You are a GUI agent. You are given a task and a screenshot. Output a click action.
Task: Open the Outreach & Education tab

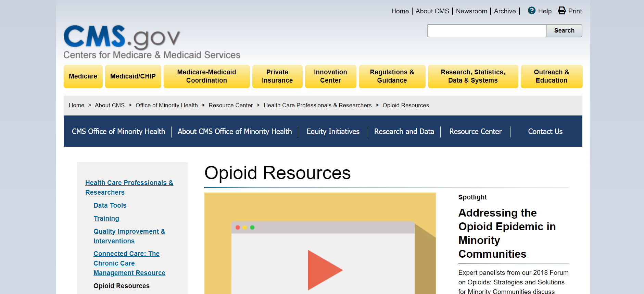pos(552,76)
